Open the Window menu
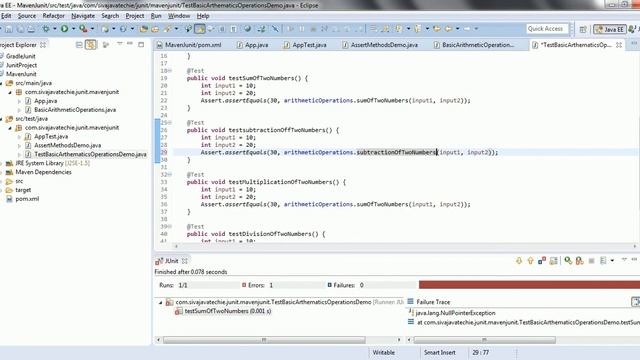The image size is (640, 360). click(179, 16)
